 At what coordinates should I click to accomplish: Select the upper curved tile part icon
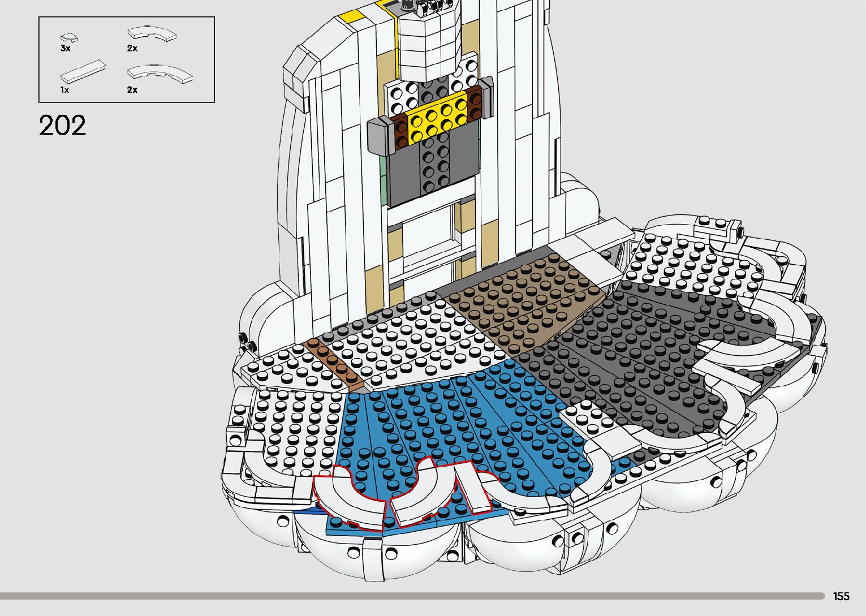pos(152,33)
